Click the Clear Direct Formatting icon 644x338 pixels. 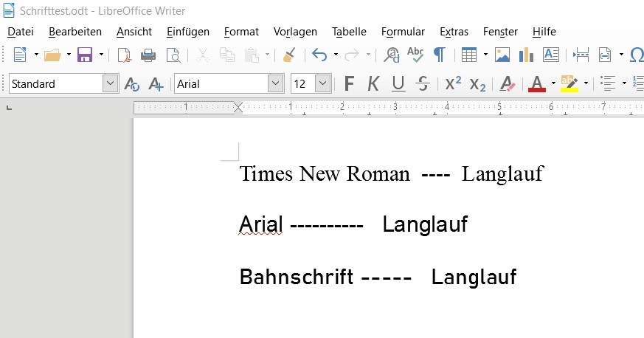(508, 84)
